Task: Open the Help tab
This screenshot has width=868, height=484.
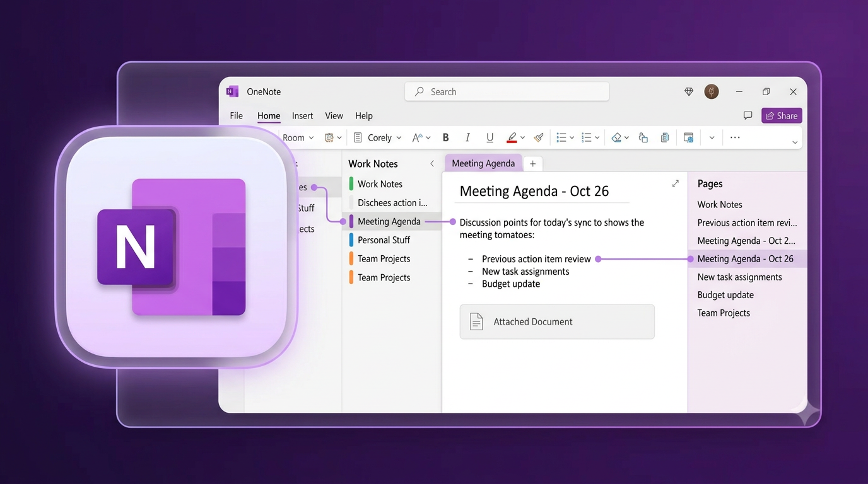Action: pos(364,115)
